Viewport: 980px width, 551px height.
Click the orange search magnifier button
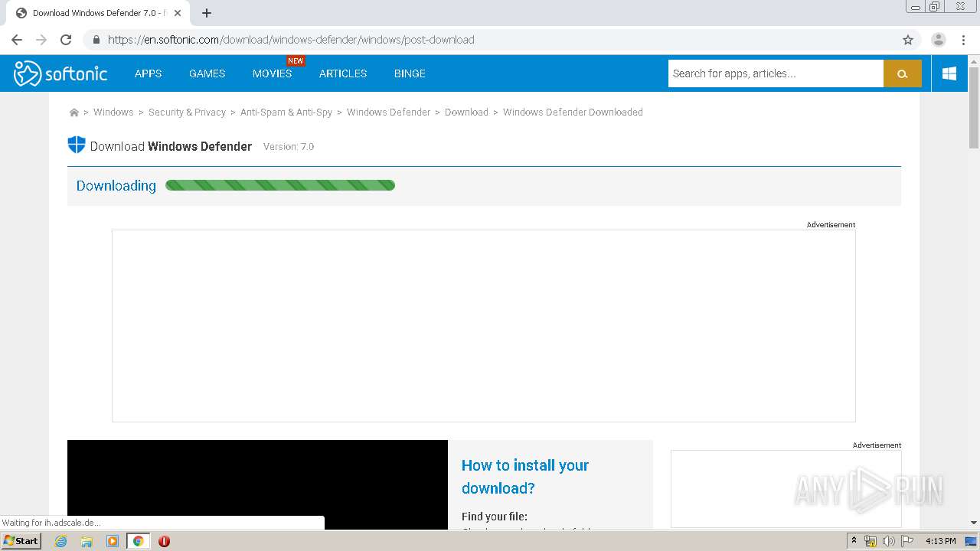(902, 73)
